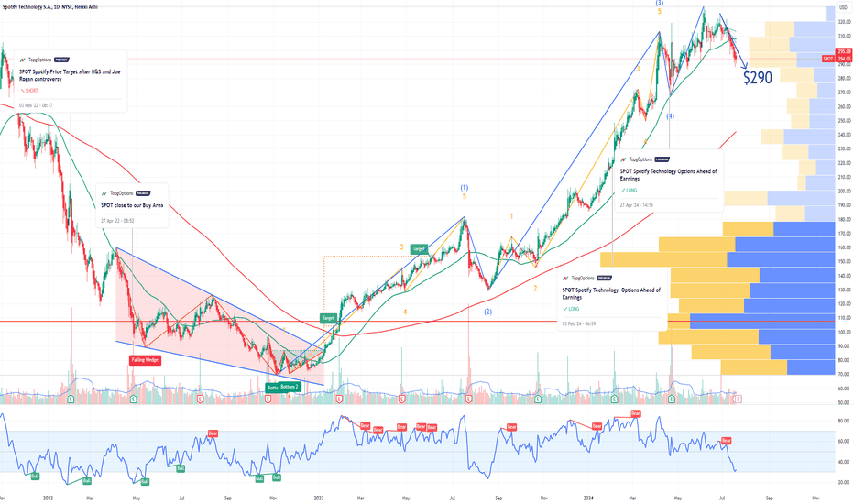Click the Bear label near September 2023
This screenshot has height=504, width=854.
(511, 427)
